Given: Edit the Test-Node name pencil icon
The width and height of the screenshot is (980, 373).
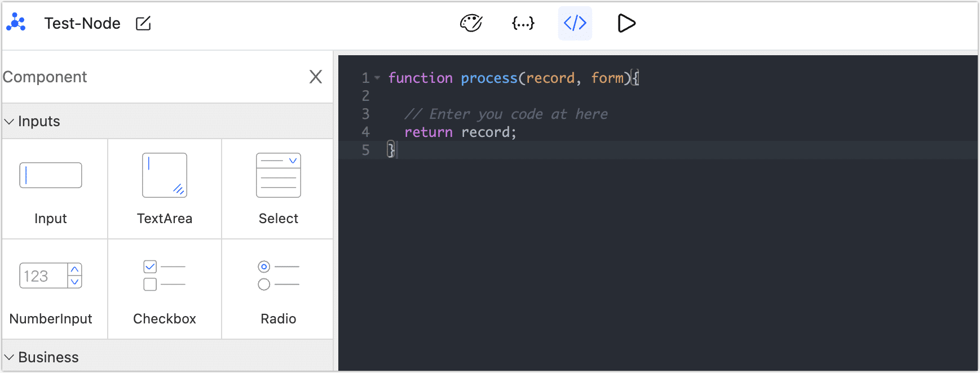Looking at the screenshot, I should 143,23.
